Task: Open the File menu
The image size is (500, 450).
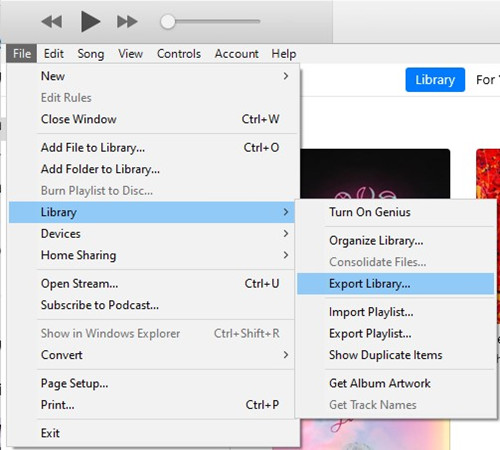Action: pos(22,54)
